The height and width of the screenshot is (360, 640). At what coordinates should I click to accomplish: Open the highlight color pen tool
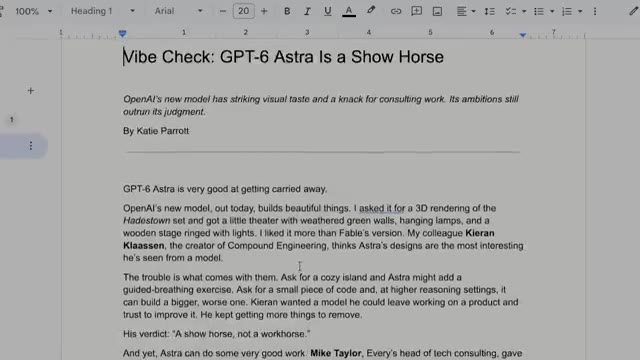click(x=371, y=10)
